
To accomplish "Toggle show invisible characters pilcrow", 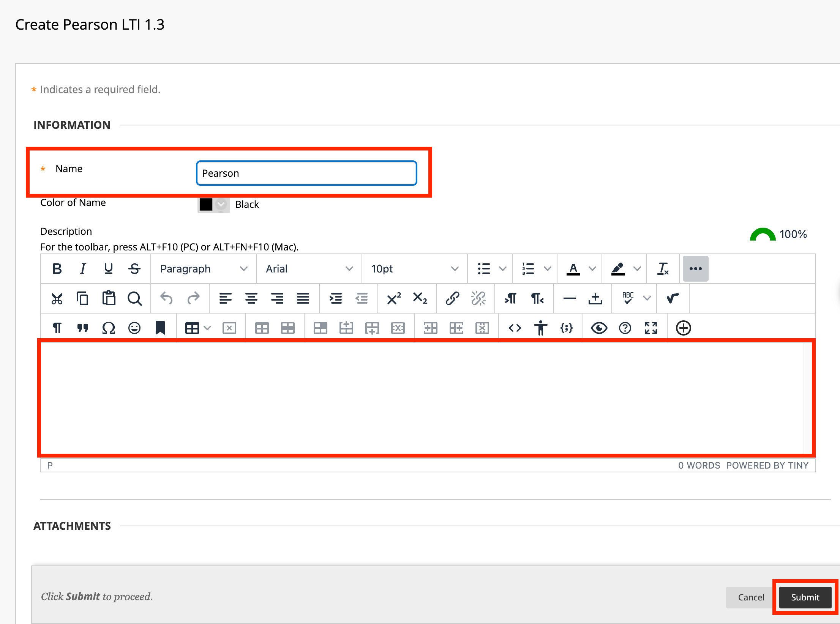I will [57, 328].
